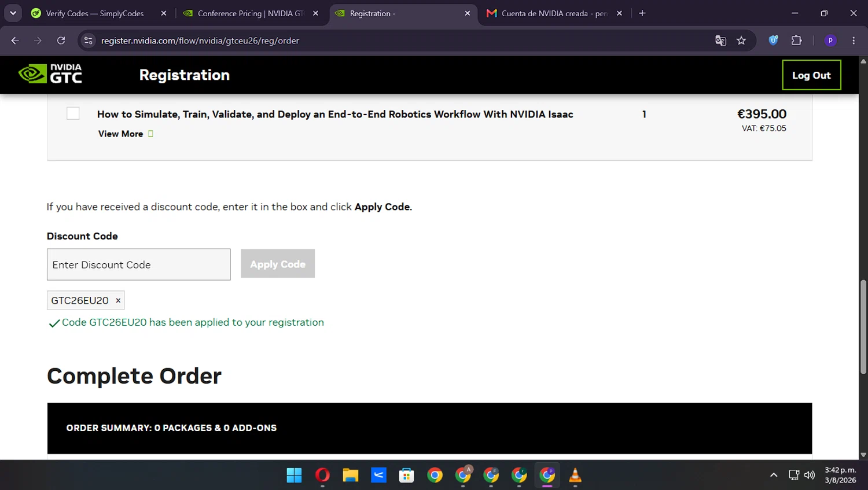This screenshot has width=868, height=490.
Task: Show hidden system tray icons
Action: (x=774, y=476)
